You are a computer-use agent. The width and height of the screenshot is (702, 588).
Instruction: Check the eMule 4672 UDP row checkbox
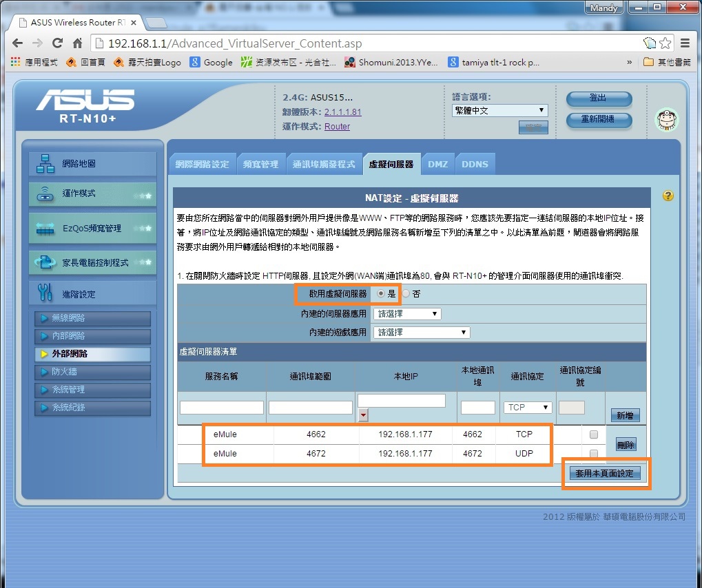pyautogui.click(x=594, y=453)
